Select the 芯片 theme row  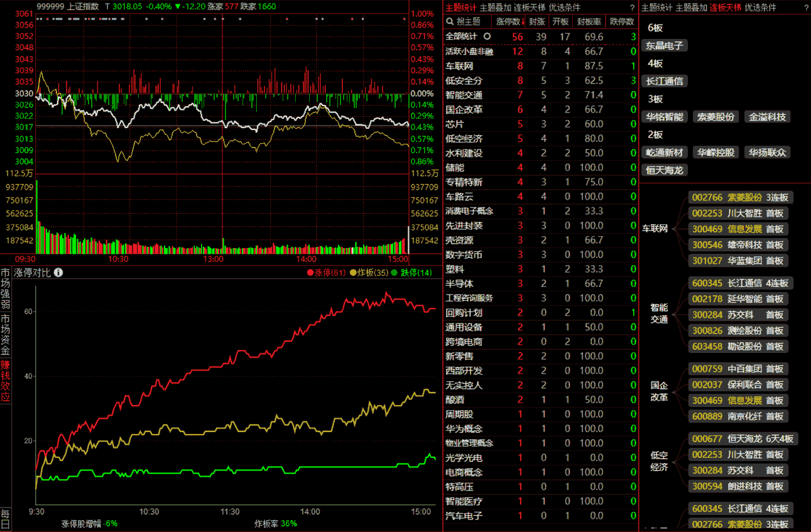pos(541,124)
